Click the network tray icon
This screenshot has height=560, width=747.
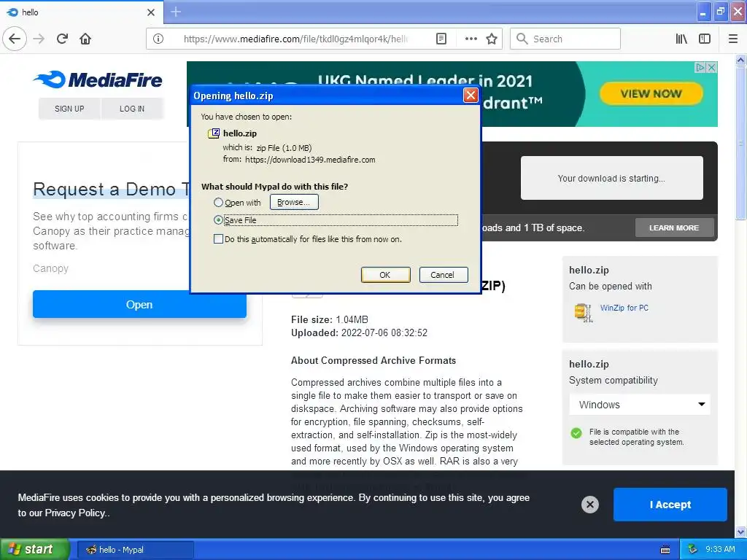[x=693, y=550]
